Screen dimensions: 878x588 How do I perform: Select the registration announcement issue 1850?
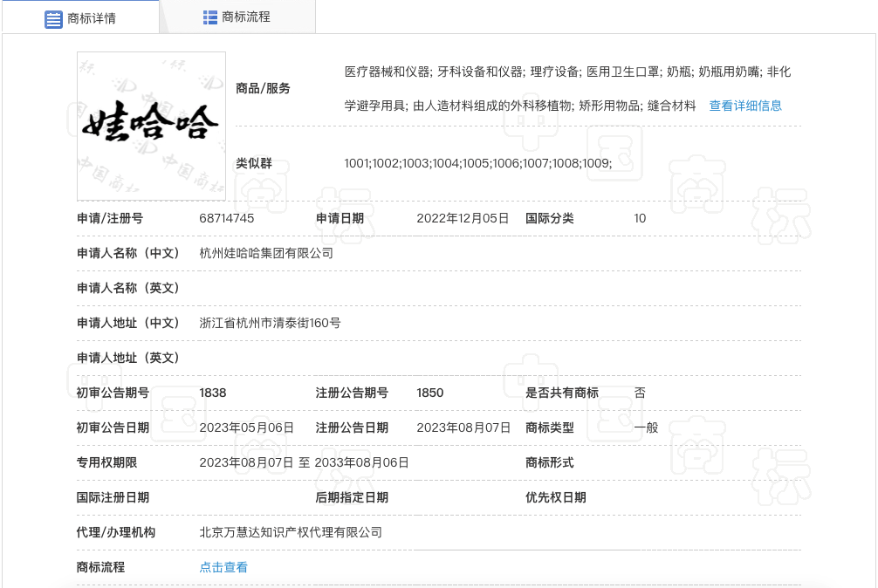pyautogui.click(x=430, y=393)
